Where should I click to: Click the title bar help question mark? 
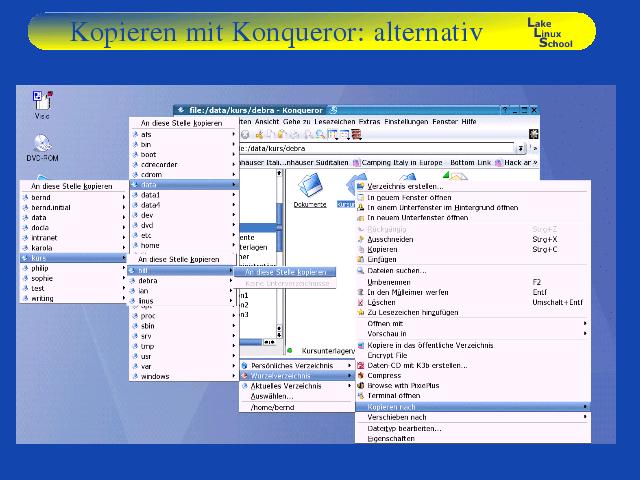coord(505,110)
